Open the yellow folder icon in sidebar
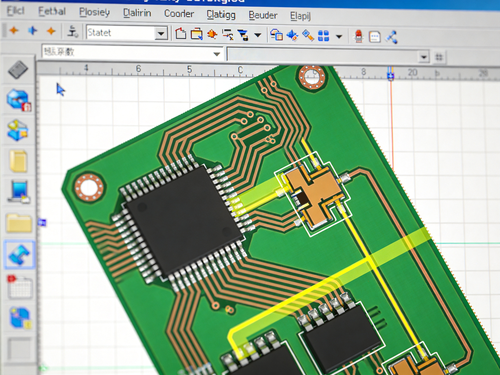 coord(19,223)
